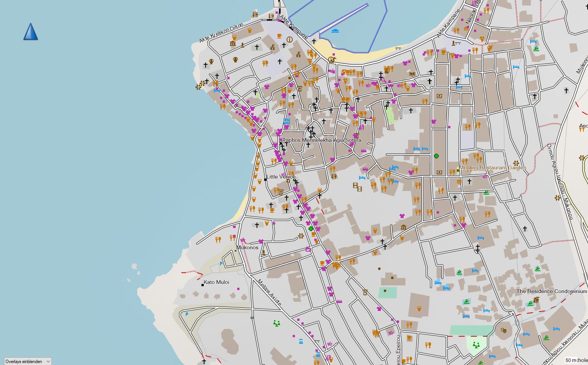The width and height of the screenshot is (588, 365).
Task: Select Meating Restaurant Garden label
Action: 493,167
